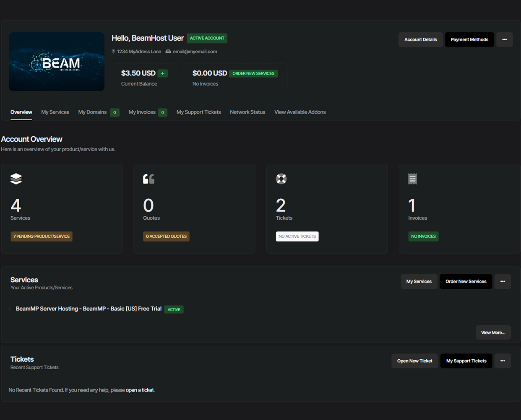Screen dimensions: 521x420
Task: Click the My Support Tickets button in Tickets section
Action: (466, 361)
